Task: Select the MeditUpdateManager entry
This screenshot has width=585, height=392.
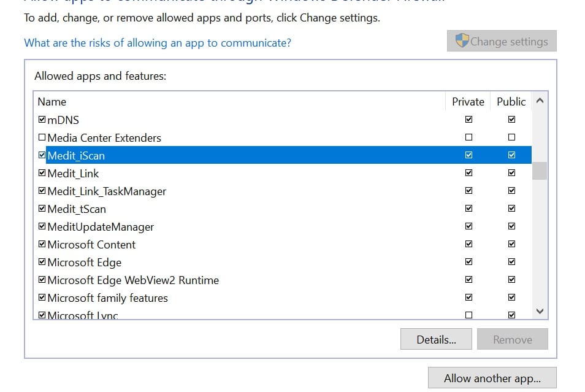Action: pos(283,226)
